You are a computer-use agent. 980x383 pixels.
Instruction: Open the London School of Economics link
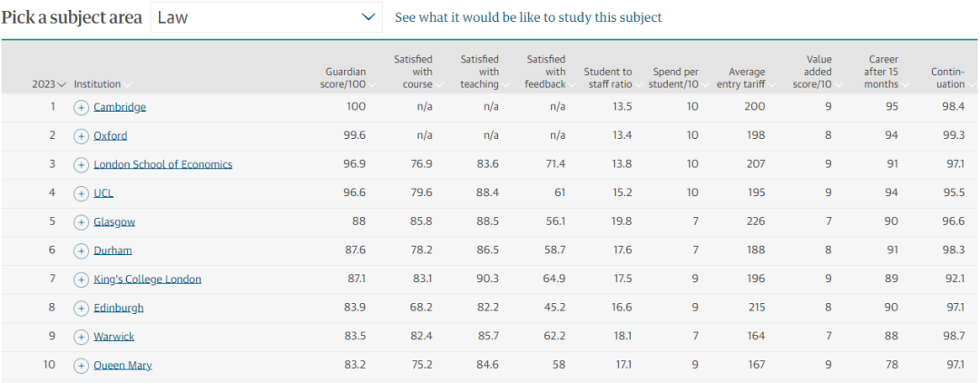162,164
